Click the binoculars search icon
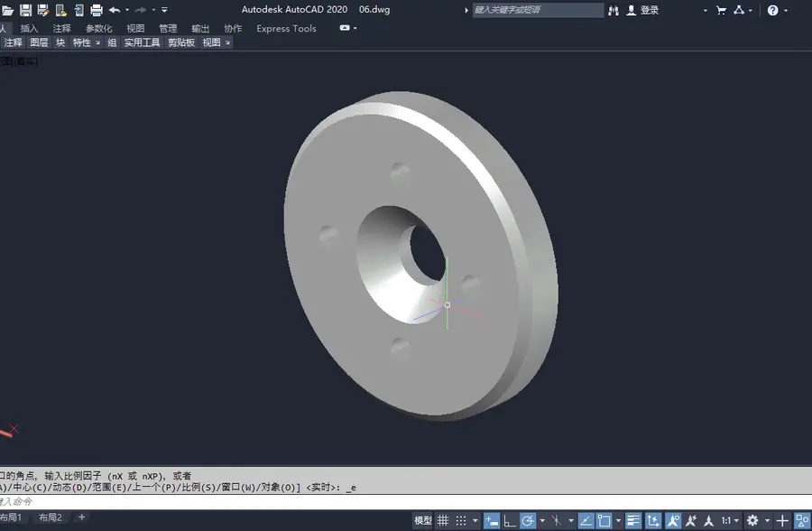812x531 pixels. pos(614,10)
